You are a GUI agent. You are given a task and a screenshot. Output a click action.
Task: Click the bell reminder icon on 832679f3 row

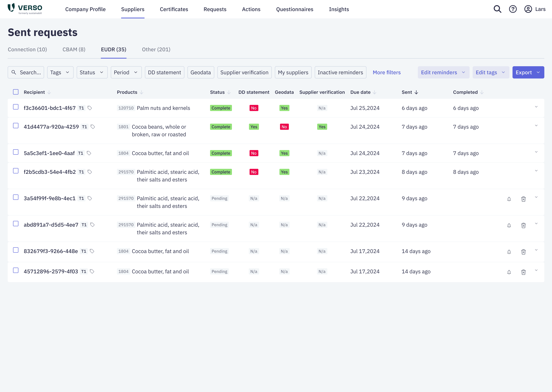pyautogui.click(x=509, y=251)
